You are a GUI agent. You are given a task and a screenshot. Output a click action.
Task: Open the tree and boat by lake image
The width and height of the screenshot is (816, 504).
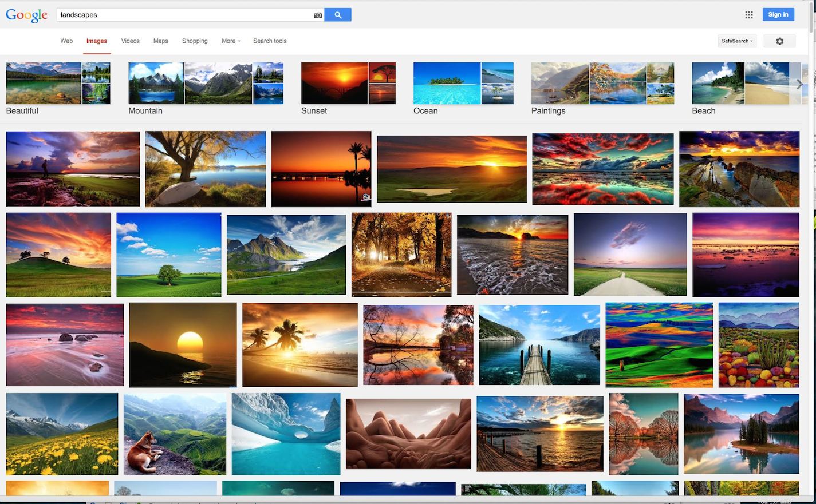[x=206, y=169]
